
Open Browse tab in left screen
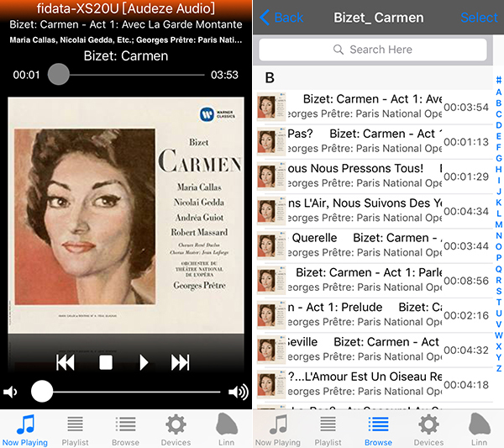pos(126,430)
